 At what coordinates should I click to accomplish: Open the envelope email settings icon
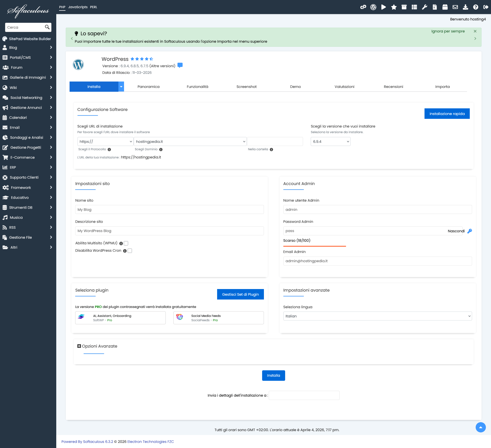point(455,7)
